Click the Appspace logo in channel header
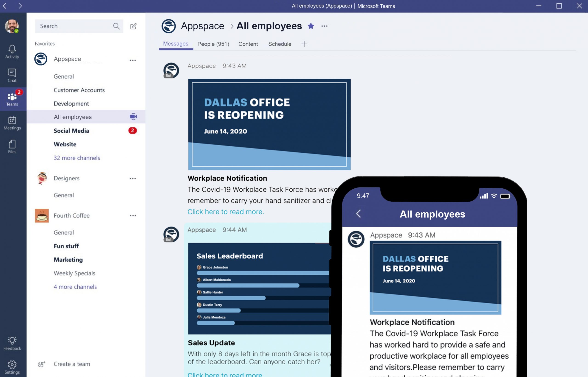This screenshot has height=377, width=588. click(169, 26)
